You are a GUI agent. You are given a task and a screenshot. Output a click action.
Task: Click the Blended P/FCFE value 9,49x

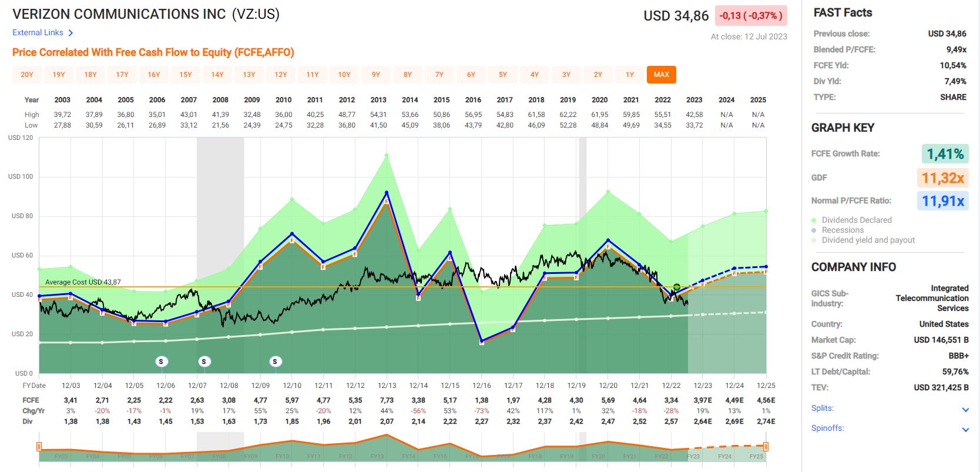956,49
